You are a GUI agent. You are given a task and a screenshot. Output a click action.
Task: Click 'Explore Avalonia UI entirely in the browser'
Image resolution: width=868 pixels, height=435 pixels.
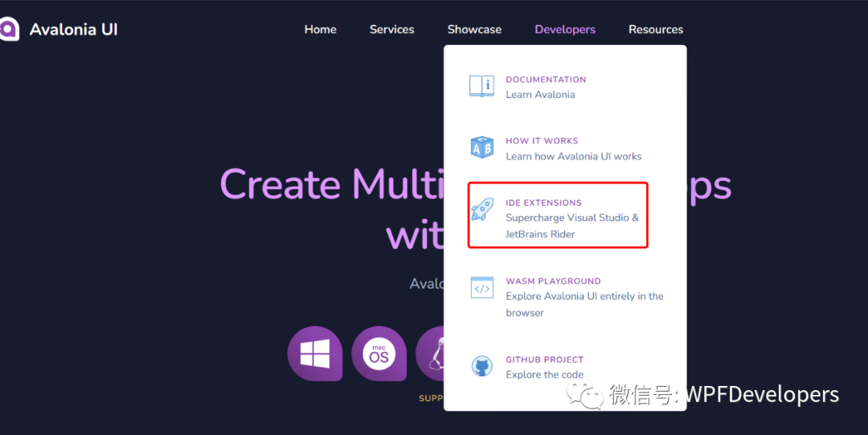[584, 304]
